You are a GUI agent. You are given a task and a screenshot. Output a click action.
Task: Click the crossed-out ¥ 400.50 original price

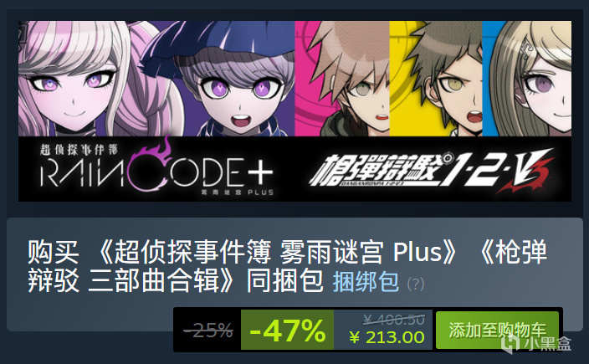tap(394, 320)
